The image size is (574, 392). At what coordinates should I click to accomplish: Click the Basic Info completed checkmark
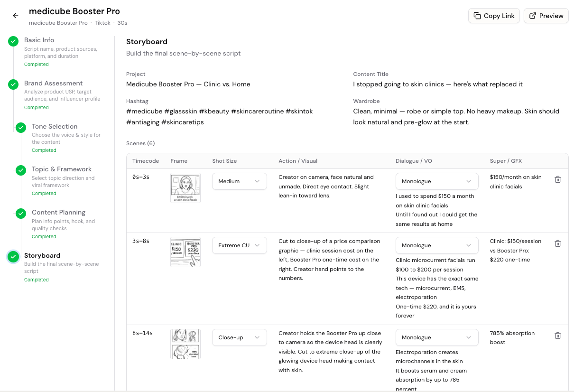tap(13, 41)
